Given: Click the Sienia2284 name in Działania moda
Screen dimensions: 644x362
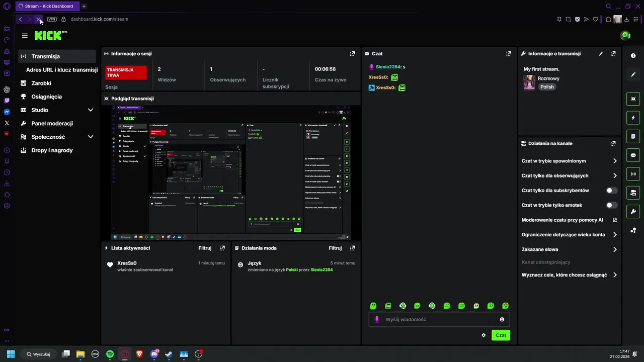Looking at the screenshot, I should click(x=321, y=269).
